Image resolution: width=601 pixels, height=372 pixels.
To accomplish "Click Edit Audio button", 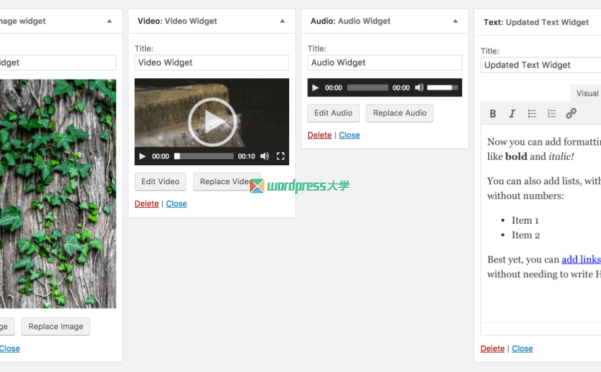I will tap(333, 113).
